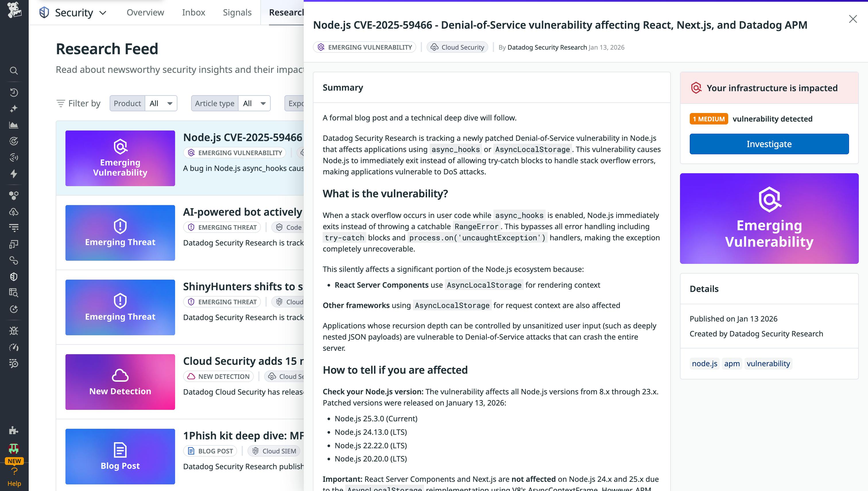Screen dimensions: 868x491
Task: Switch to the Signals tab
Action: pos(237,13)
